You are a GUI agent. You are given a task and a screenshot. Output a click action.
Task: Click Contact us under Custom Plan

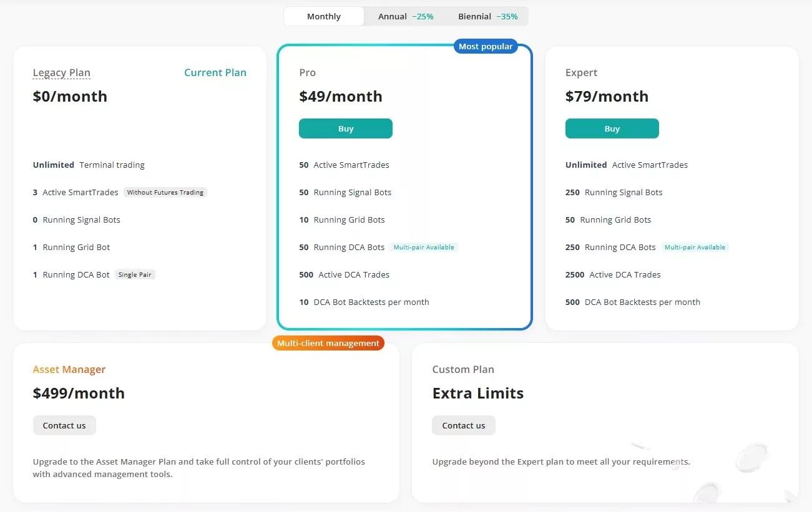(x=463, y=425)
